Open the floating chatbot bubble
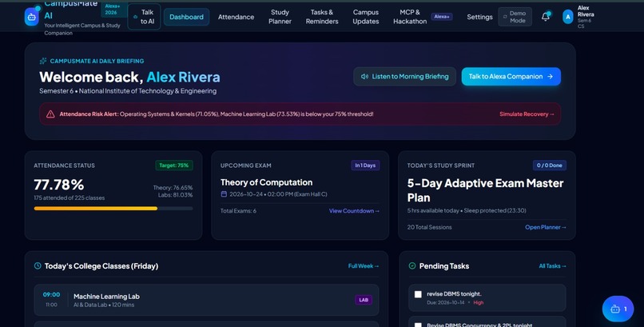 click(618, 309)
